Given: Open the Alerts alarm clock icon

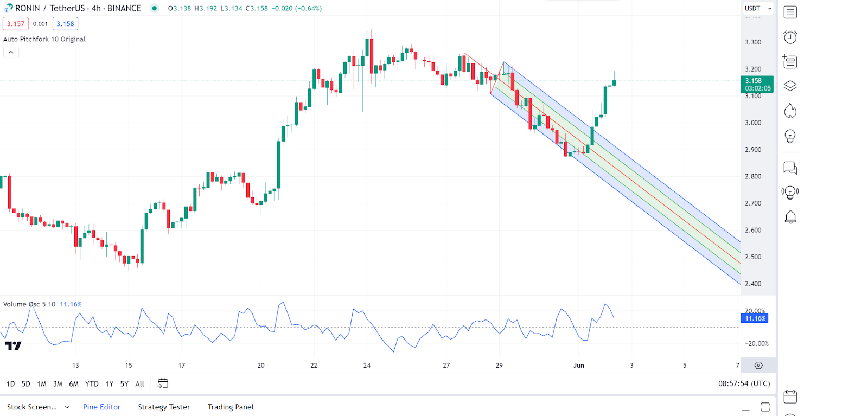Looking at the screenshot, I should (790, 37).
